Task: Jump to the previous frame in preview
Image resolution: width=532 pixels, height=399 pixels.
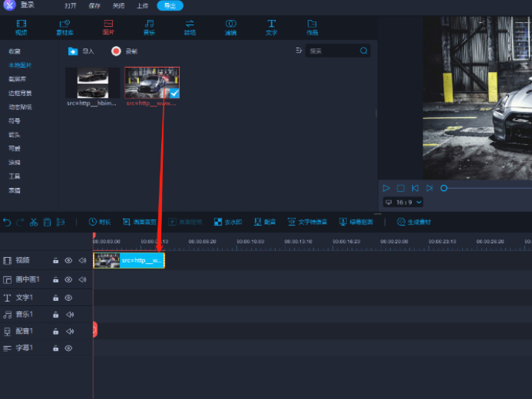Action: [415, 188]
